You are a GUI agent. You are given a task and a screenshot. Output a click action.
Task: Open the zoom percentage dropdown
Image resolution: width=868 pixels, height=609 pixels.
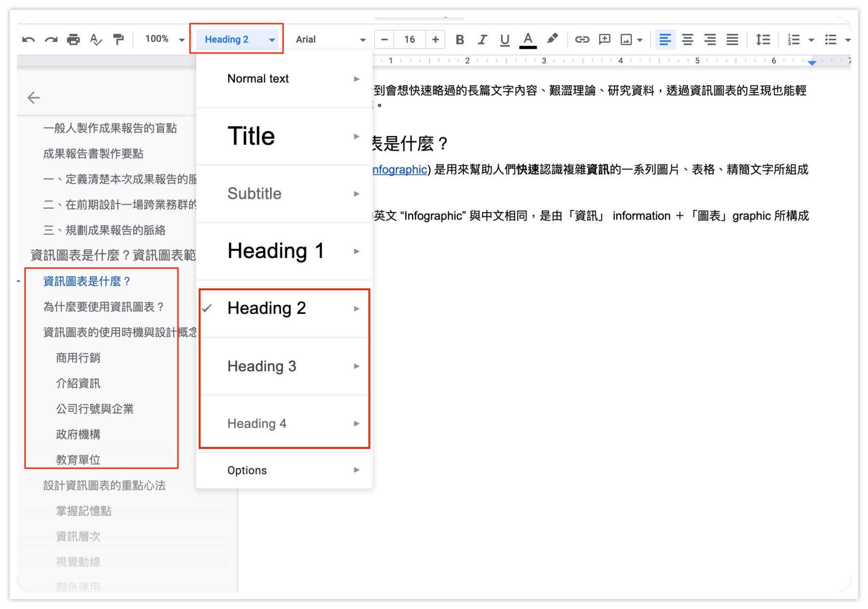(x=163, y=39)
